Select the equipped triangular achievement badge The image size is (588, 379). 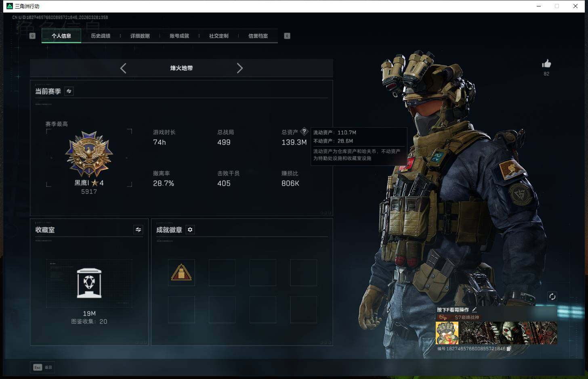click(x=181, y=273)
